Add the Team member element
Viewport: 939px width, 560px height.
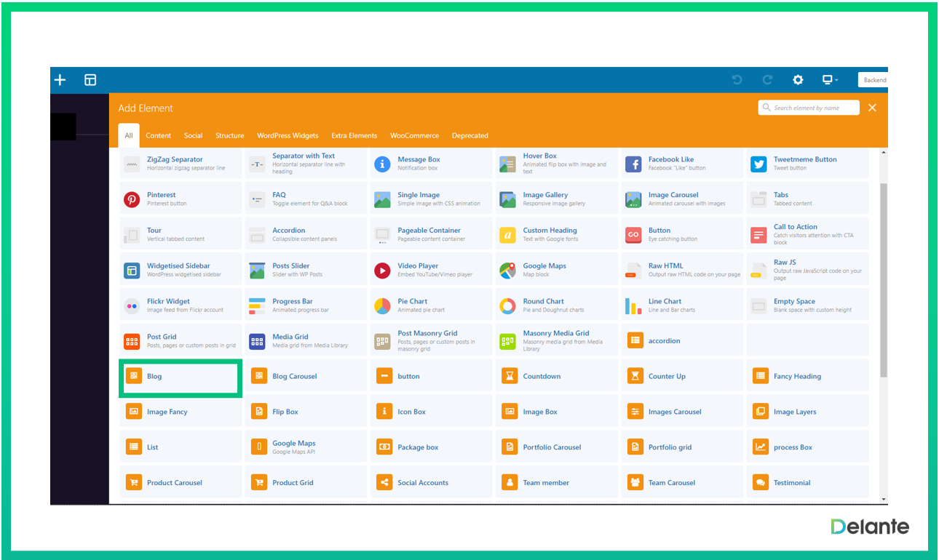point(556,482)
